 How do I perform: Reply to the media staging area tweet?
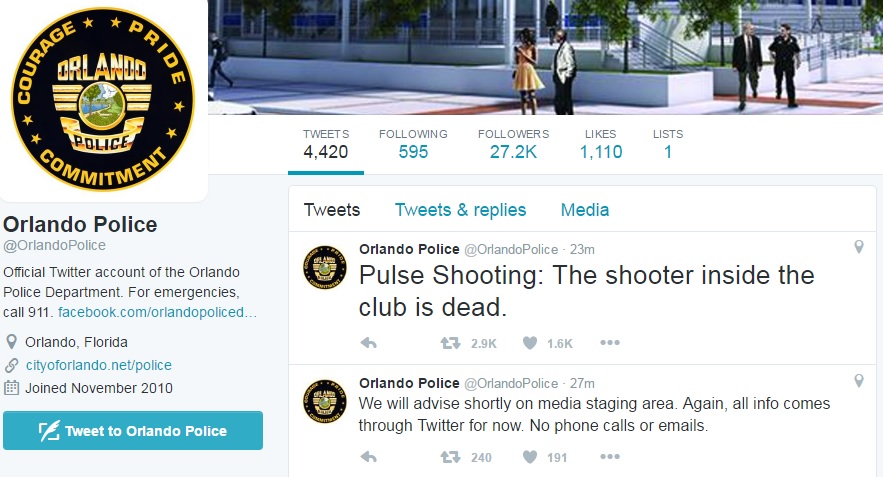click(369, 457)
